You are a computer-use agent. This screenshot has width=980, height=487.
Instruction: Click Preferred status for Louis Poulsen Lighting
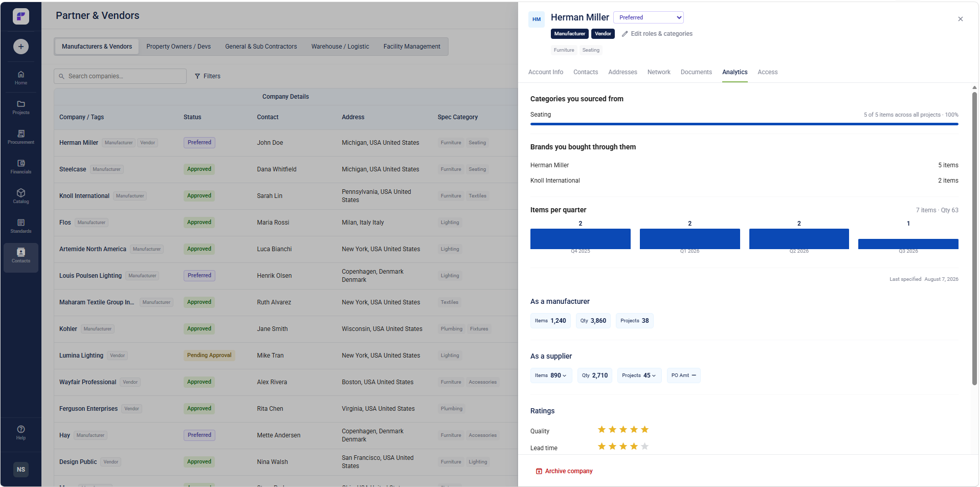pos(199,276)
